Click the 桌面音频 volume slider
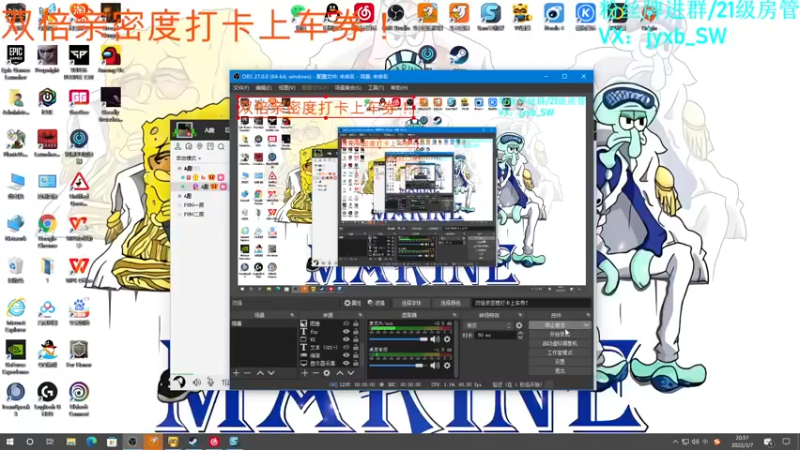 398,365
